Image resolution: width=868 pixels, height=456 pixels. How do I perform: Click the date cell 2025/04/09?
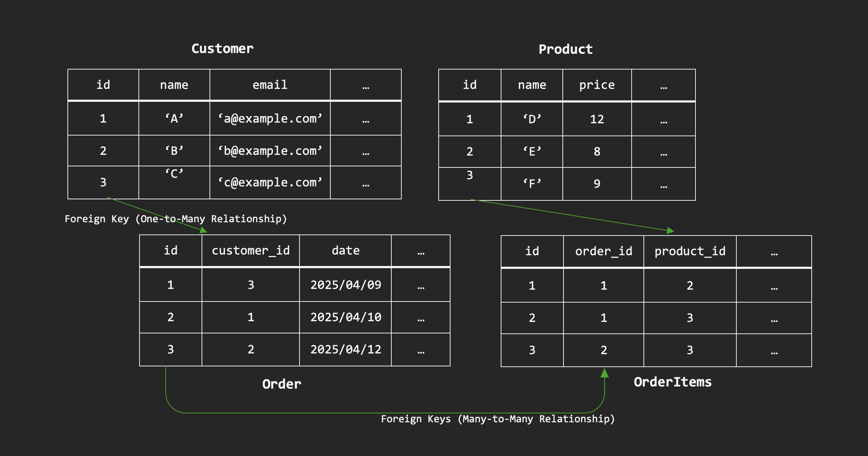click(345, 285)
